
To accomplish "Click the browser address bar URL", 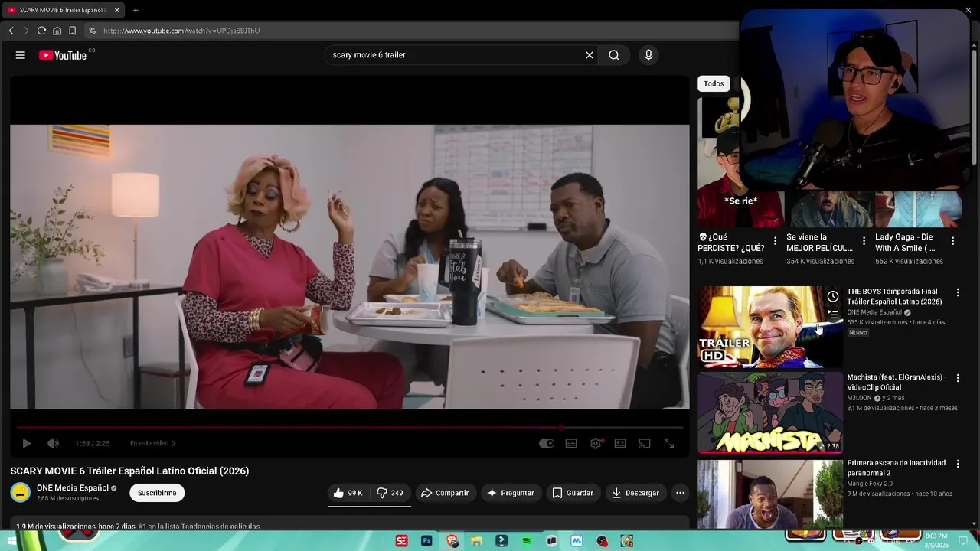I will [x=181, y=31].
